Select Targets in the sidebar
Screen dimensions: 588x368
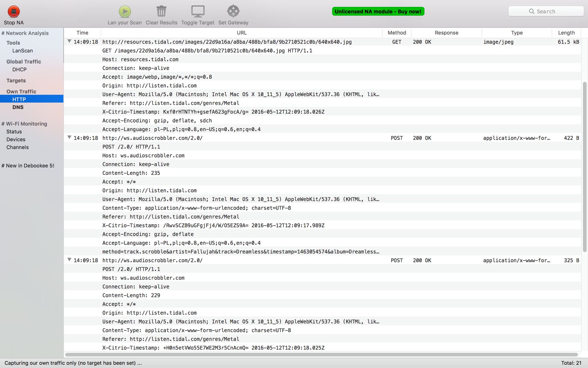coord(16,80)
